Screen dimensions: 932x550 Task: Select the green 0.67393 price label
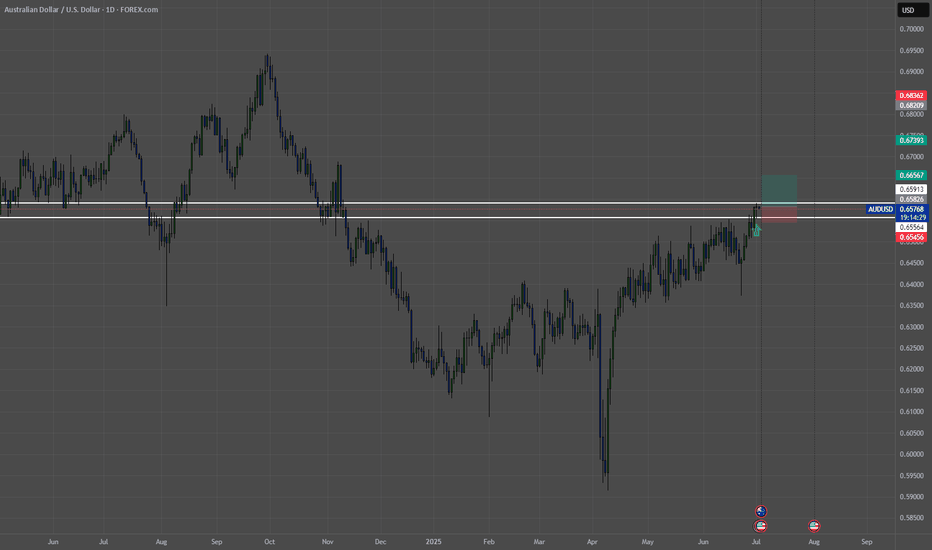coord(911,140)
